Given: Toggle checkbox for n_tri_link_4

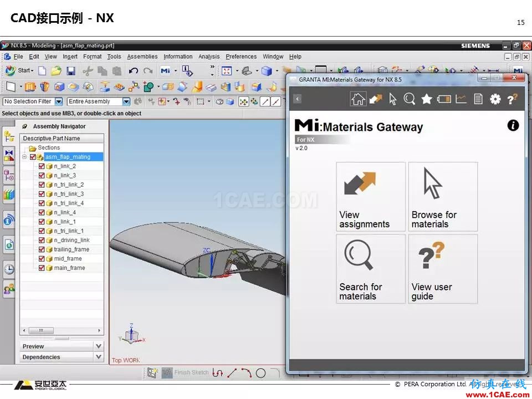Looking at the screenshot, I should (x=42, y=203).
